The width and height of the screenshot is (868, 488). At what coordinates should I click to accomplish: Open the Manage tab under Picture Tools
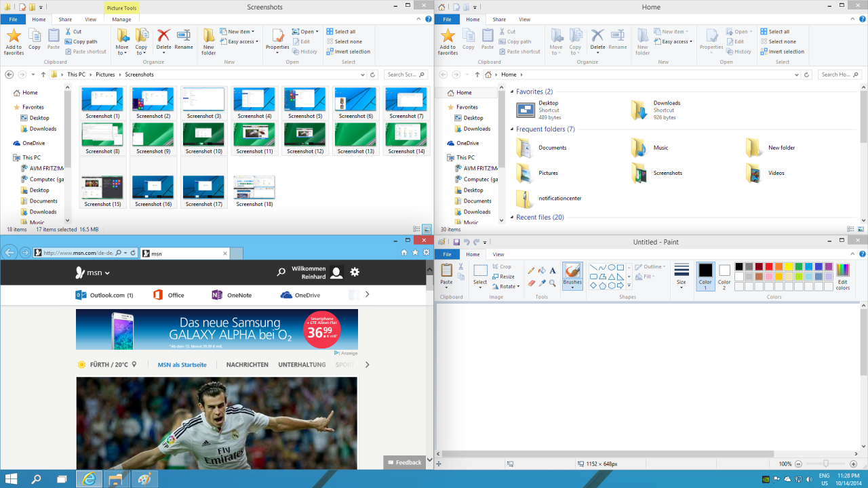[121, 20]
